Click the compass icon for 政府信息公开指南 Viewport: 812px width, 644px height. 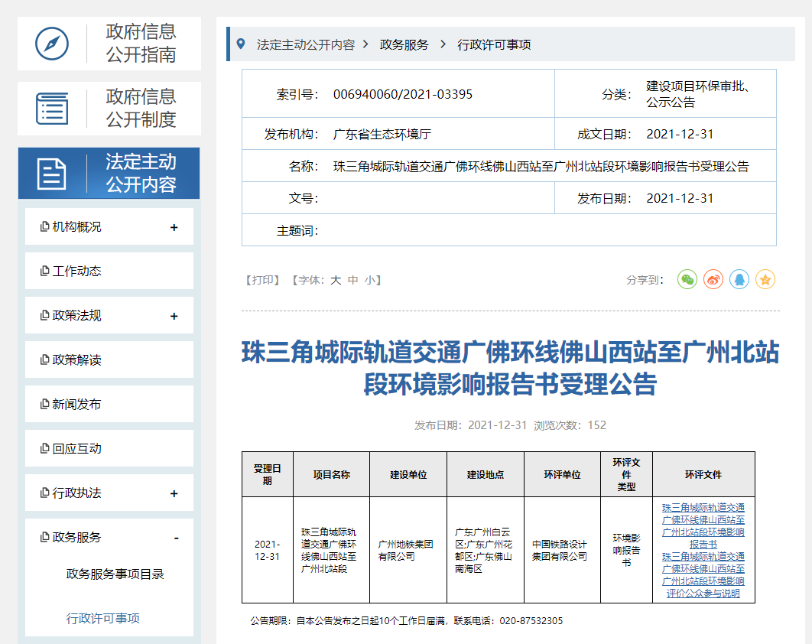[x=52, y=44]
